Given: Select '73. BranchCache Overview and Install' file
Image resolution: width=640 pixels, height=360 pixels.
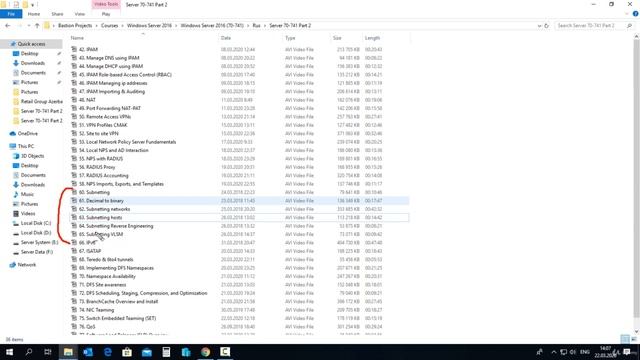Looking at the screenshot, I should pyautogui.click(x=118, y=301).
